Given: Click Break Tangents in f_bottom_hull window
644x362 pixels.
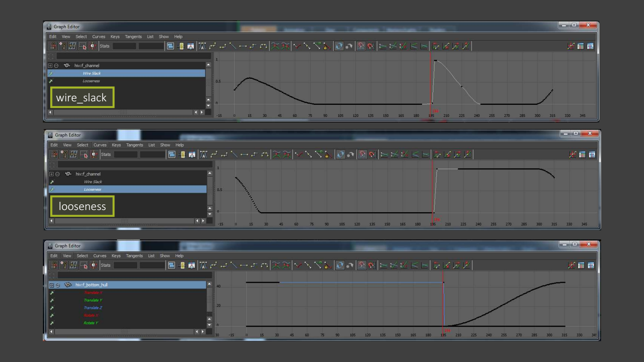Looking at the screenshot, I should 298,265.
